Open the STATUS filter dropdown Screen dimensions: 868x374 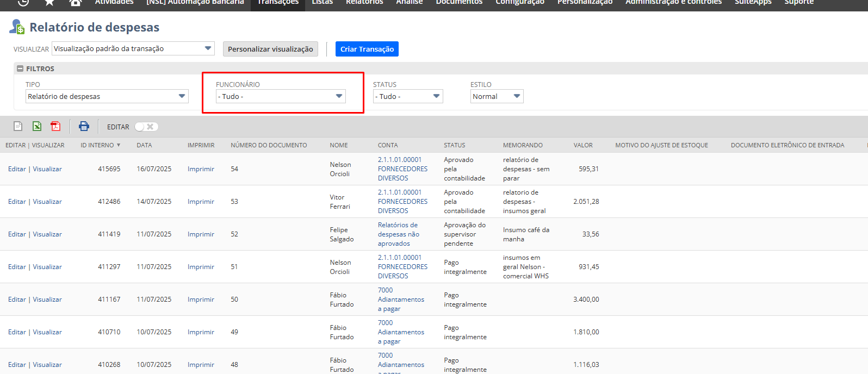pyautogui.click(x=407, y=96)
